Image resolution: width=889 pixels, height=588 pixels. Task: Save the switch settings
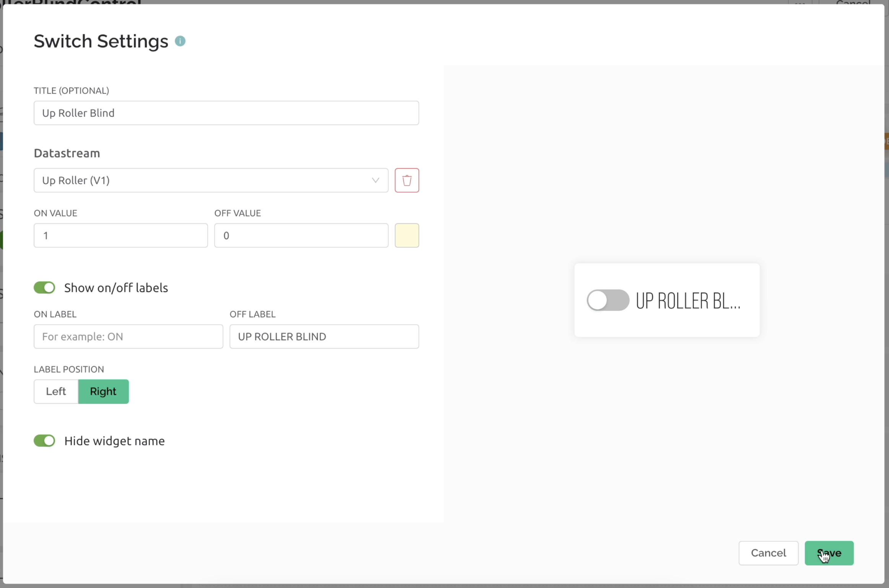(x=829, y=553)
